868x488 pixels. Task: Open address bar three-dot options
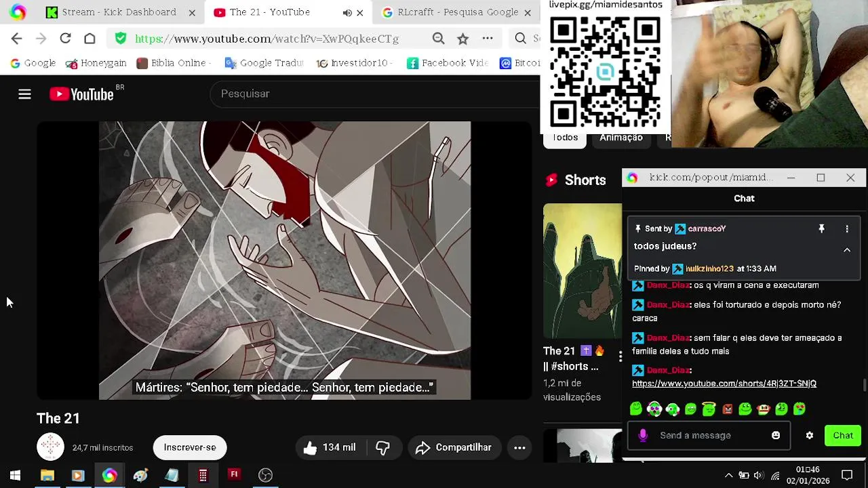(488, 39)
